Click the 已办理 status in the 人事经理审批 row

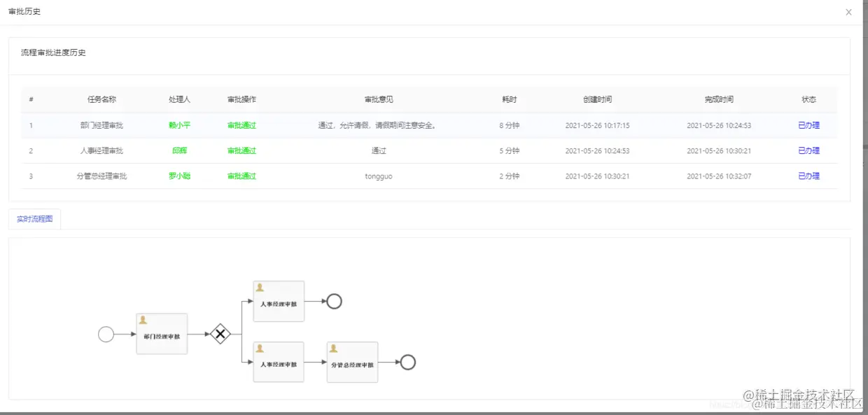(808, 150)
